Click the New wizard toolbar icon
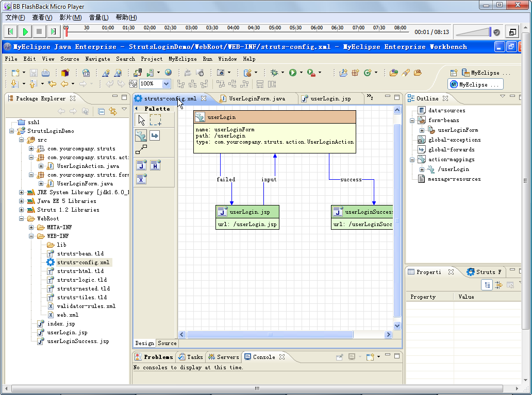 tap(15, 73)
